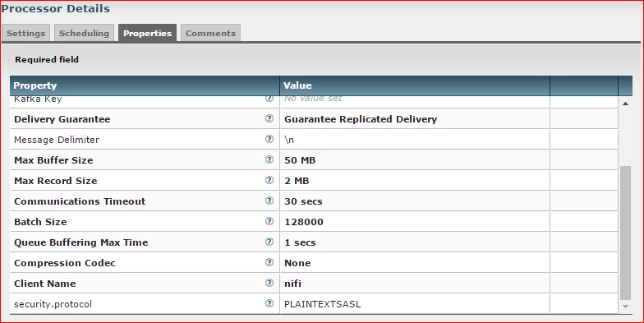Open help icon for Batch Size
Viewport: 644px width, 323px height.
269,221
